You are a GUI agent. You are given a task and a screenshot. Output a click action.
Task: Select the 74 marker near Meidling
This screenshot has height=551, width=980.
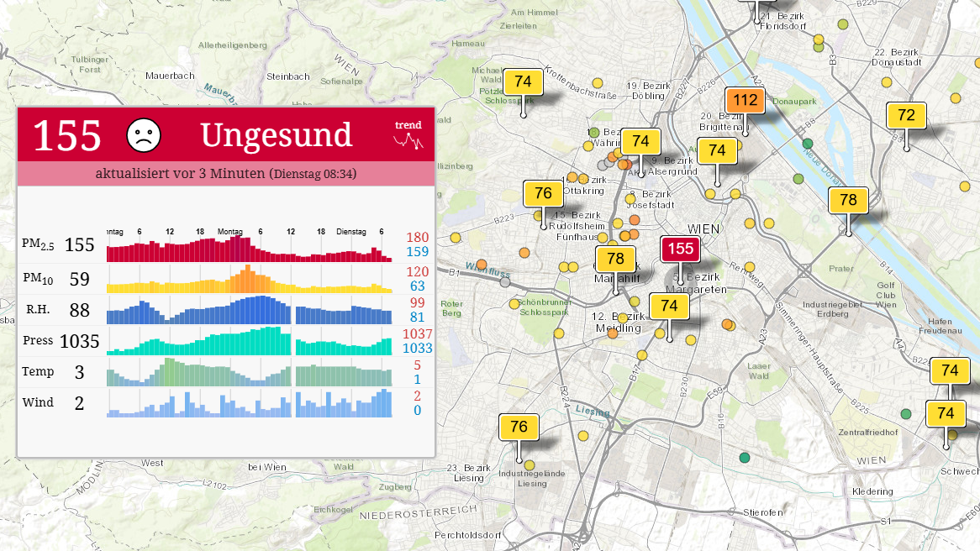pos(668,307)
